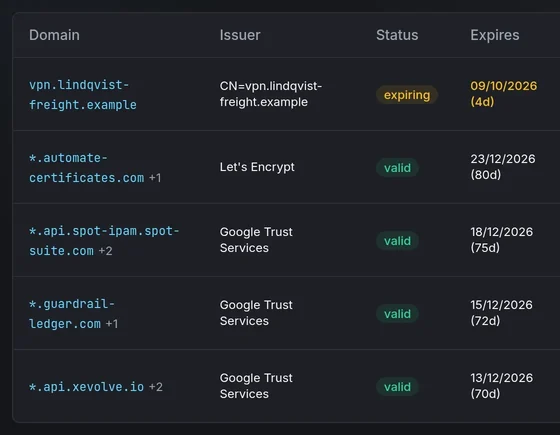Click the expiring status badge
Image resolution: width=560 pixels, height=435 pixels.
[x=407, y=95]
